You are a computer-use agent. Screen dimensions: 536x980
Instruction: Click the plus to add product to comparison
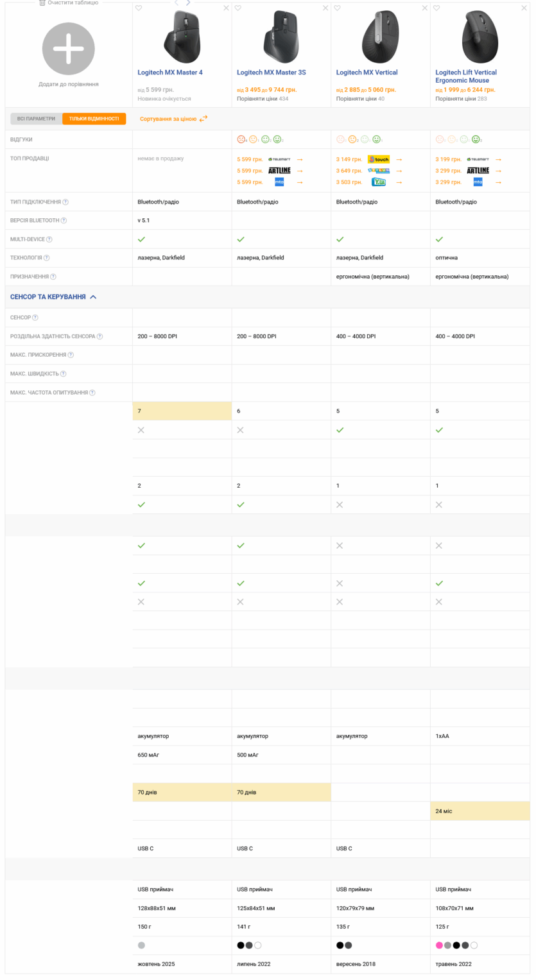click(x=69, y=49)
